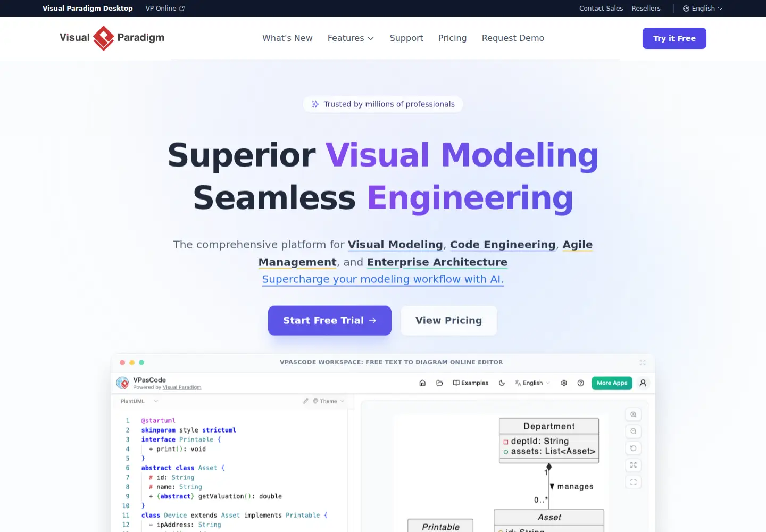Click the Start Free Trial button
The width and height of the screenshot is (766, 532).
(x=330, y=320)
